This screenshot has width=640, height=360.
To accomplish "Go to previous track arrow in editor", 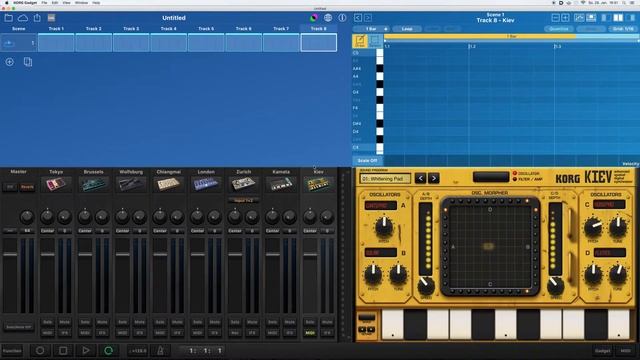I will 358,18.
